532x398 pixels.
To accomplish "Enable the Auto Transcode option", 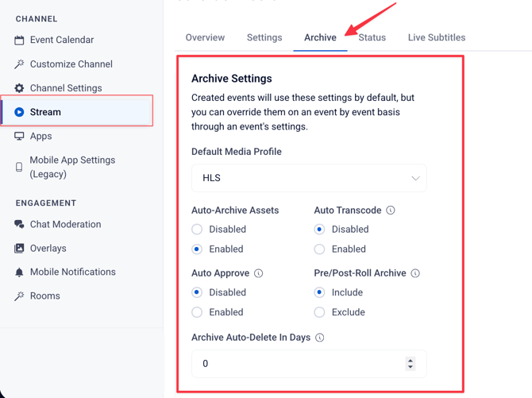I will 319,249.
